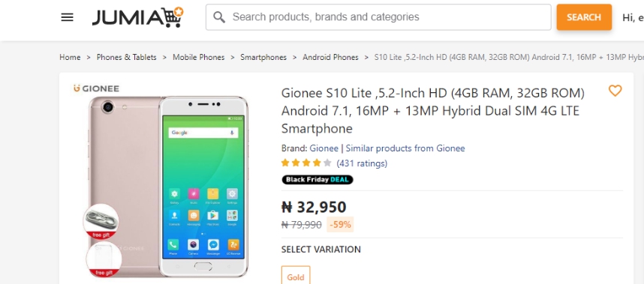Navigate to Smartphones breadcrumb
This screenshot has height=284, width=644.
pyautogui.click(x=263, y=58)
